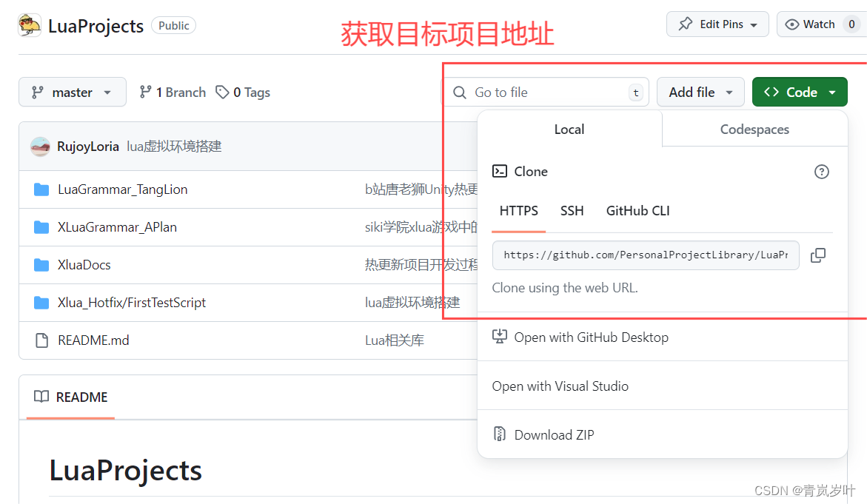Screen dimensions: 867x504
Task: View the 0 Tags link
Action: click(x=244, y=93)
